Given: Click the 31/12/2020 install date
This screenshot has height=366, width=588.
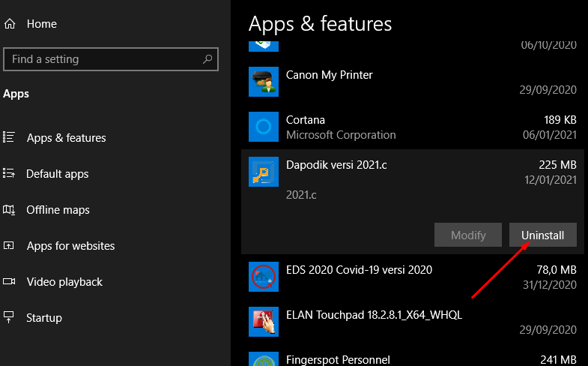Looking at the screenshot, I should (550, 285).
